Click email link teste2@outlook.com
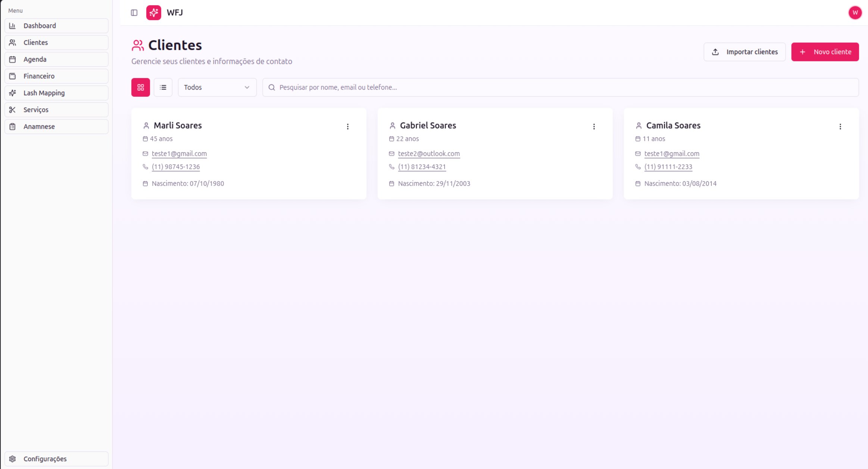This screenshot has height=469, width=868. pos(429,154)
